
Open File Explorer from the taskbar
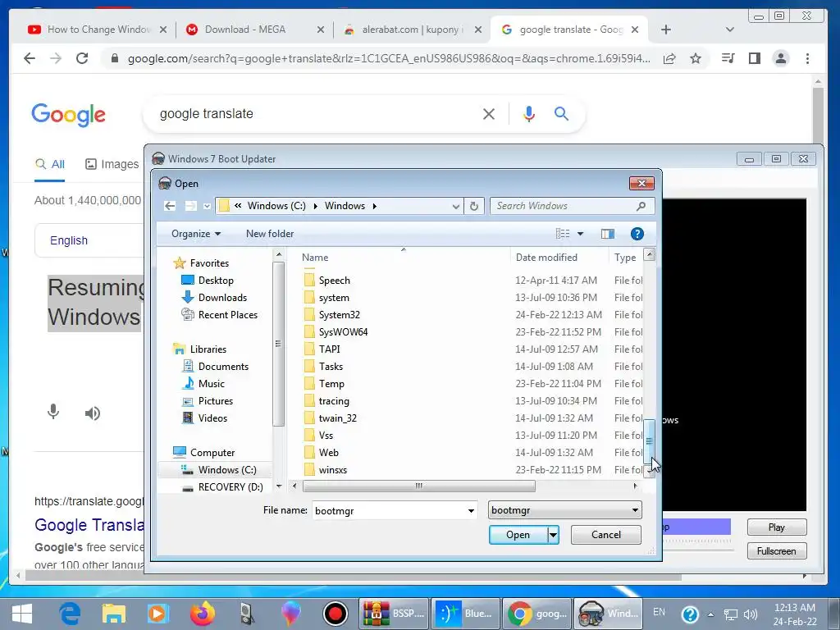pos(114,614)
